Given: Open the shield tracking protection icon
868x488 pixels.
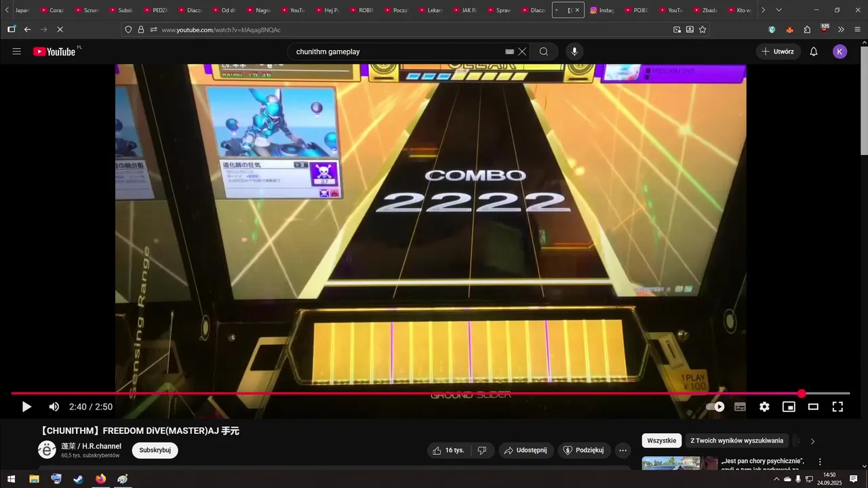Looking at the screenshot, I should click(128, 30).
